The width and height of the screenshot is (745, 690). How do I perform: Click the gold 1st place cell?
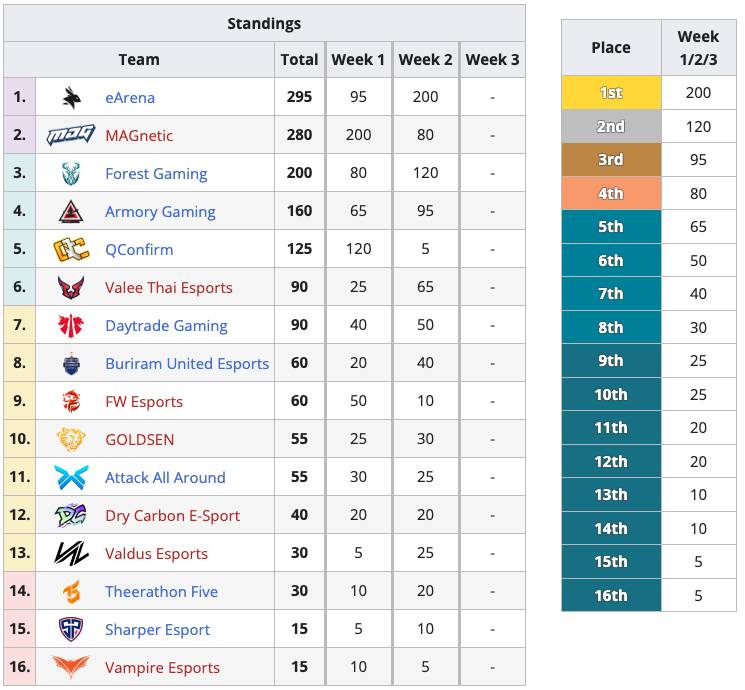point(611,93)
